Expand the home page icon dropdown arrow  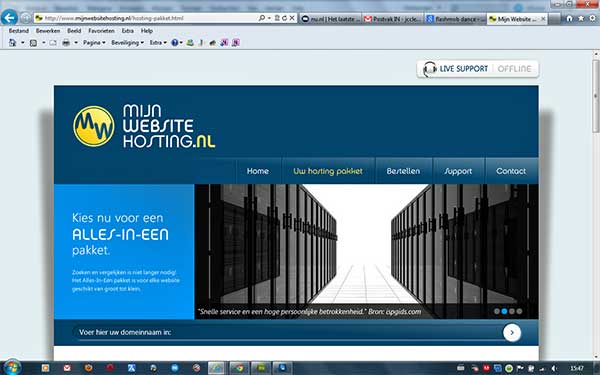point(23,43)
